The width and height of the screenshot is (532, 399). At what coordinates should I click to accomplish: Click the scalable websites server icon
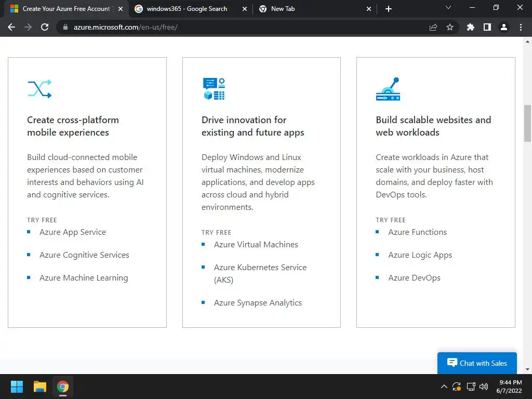[x=388, y=89]
